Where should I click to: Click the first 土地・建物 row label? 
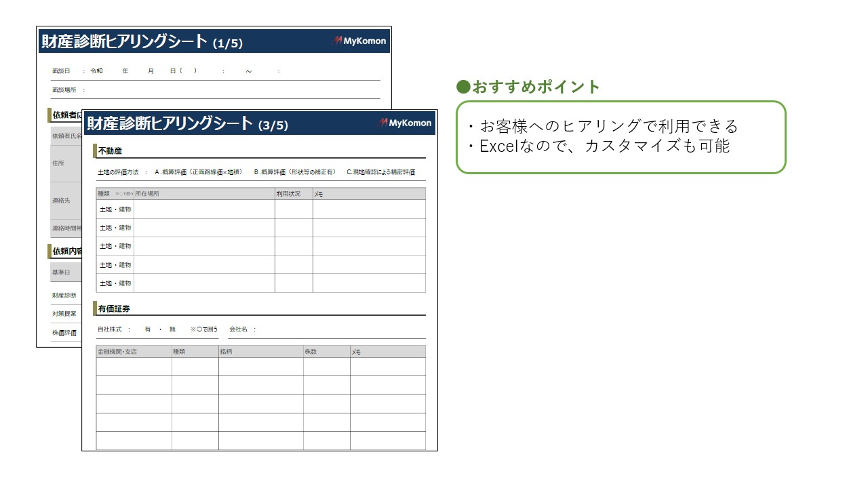115,209
